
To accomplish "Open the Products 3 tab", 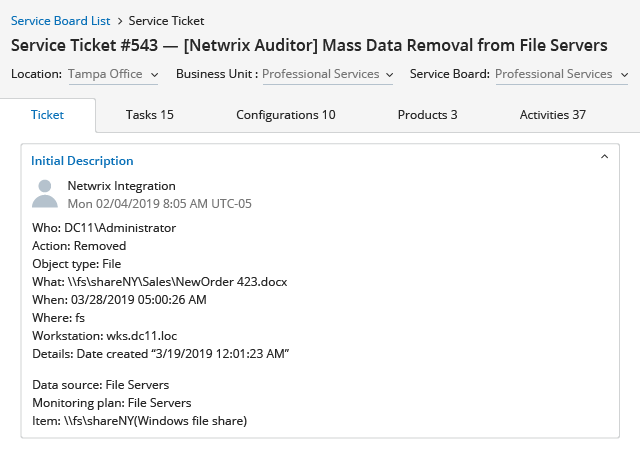I will (x=427, y=115).
